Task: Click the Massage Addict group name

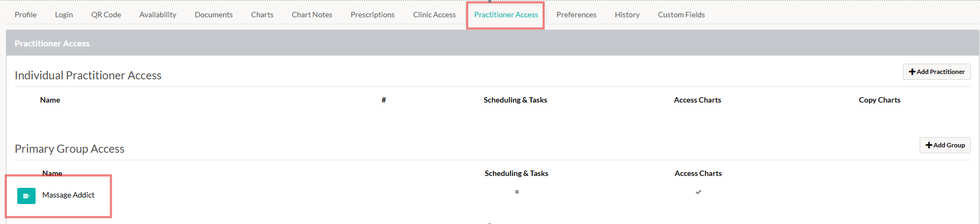Action: point(68,195)
